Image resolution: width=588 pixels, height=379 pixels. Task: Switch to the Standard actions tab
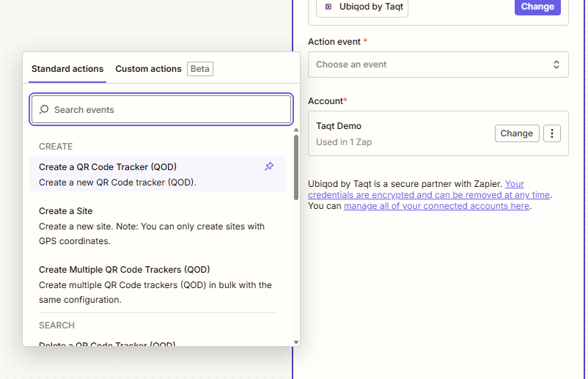coord(67,69)
